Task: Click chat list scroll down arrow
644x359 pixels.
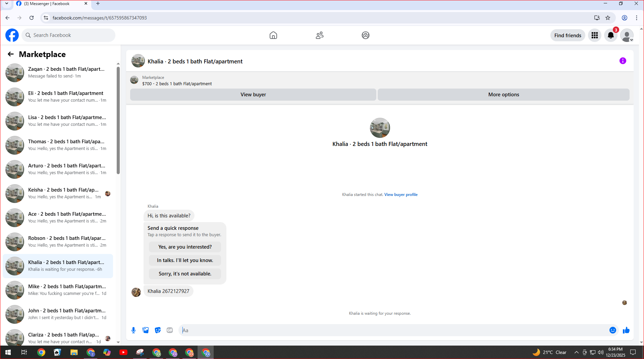Action: pyautogui.click(x=118, y=342)
